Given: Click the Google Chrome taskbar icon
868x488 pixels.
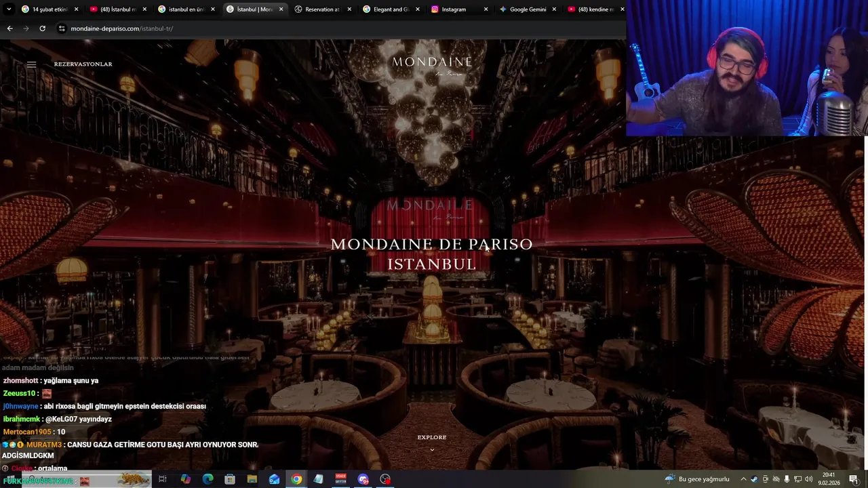Looking at the screenshot, I should click(x=297, y=479).
